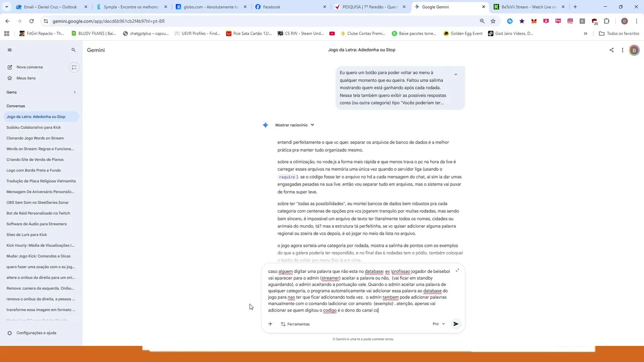644x362 pixels.
Task: Open the Shazam extension icon
Action: tap(510, 21)
